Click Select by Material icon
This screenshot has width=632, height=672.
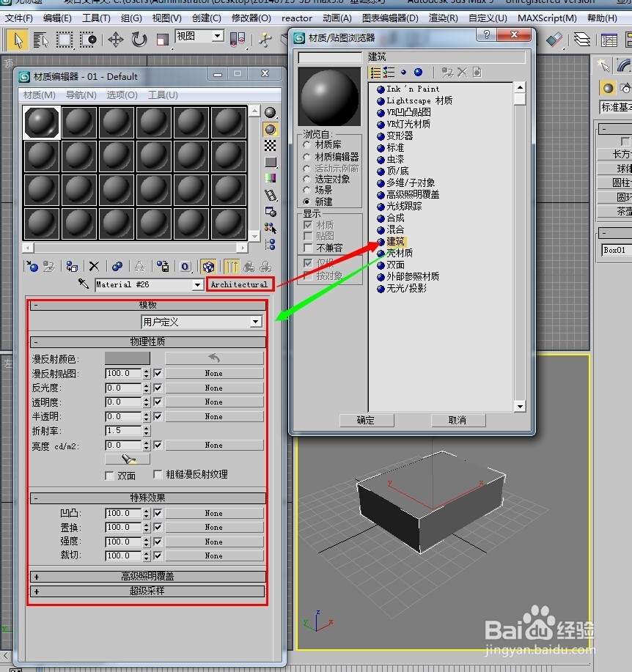coord(270,228)
